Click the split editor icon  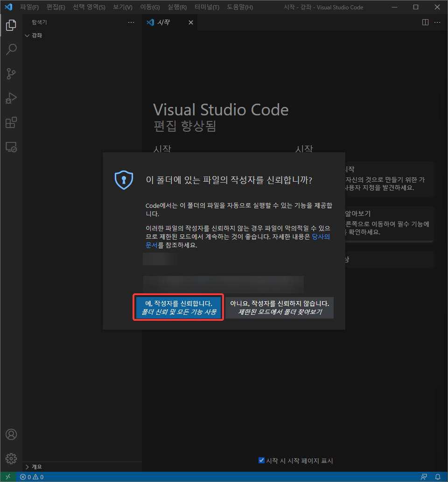click(425, 22)
